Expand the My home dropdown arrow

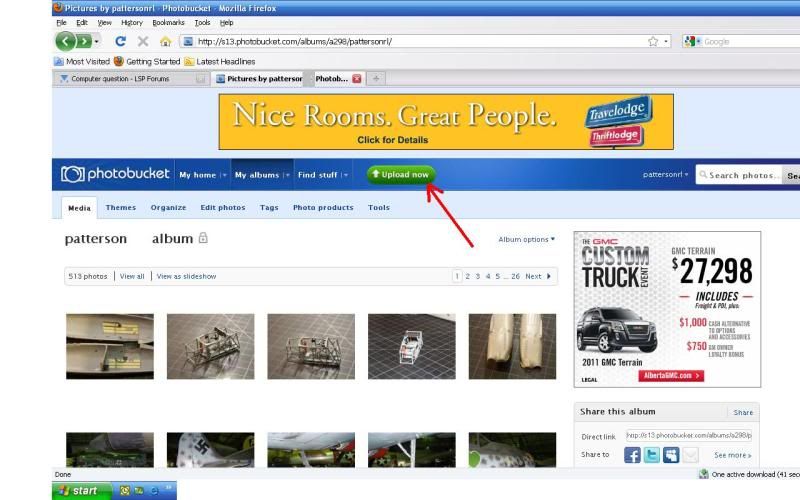(223, 175)
